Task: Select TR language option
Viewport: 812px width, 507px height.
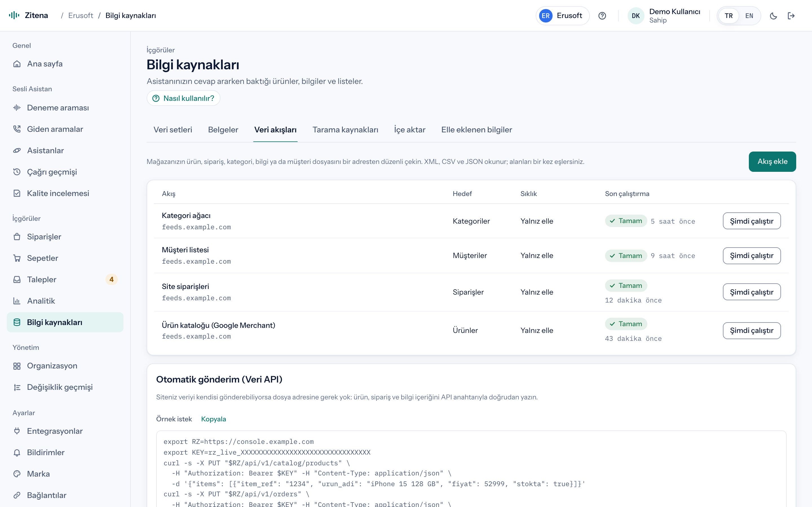Action: click(x=729, y=16)
